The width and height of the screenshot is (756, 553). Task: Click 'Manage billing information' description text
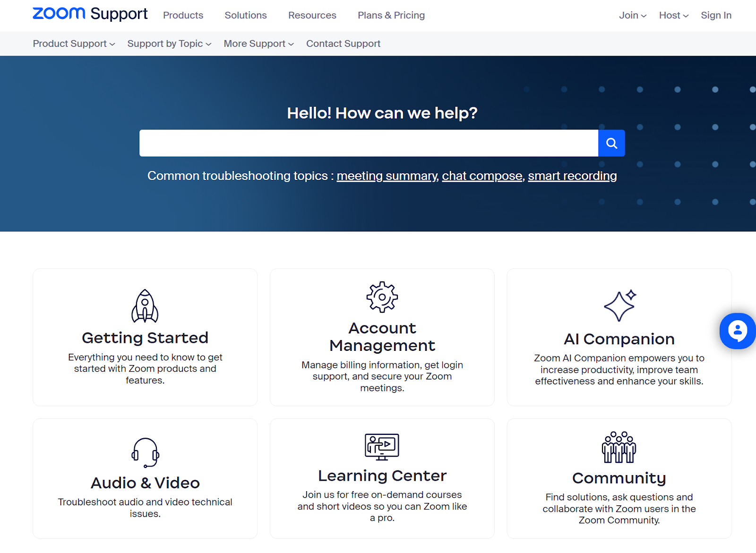pos(382,376)
